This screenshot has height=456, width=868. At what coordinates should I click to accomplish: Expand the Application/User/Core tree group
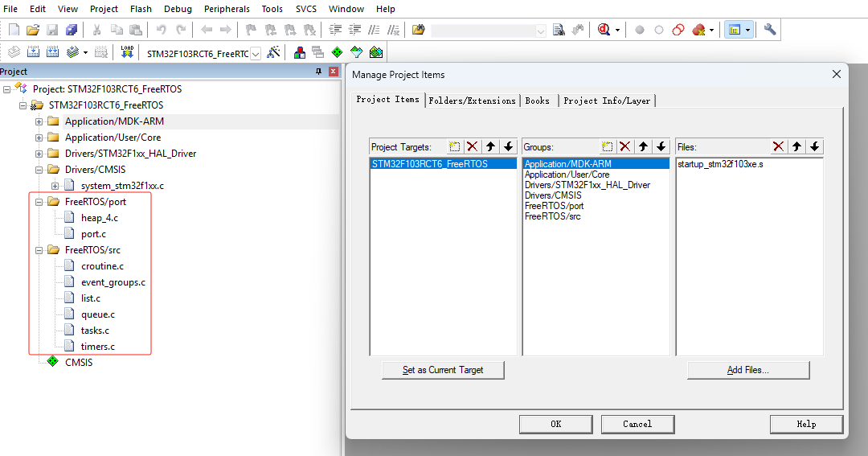click(39, 138)
